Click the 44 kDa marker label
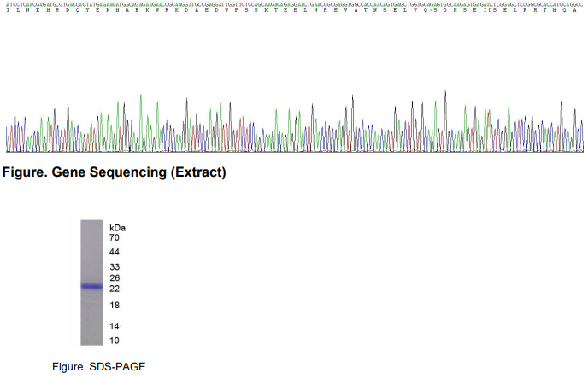This screenshot has width=588, height=379. coord(115,252)
